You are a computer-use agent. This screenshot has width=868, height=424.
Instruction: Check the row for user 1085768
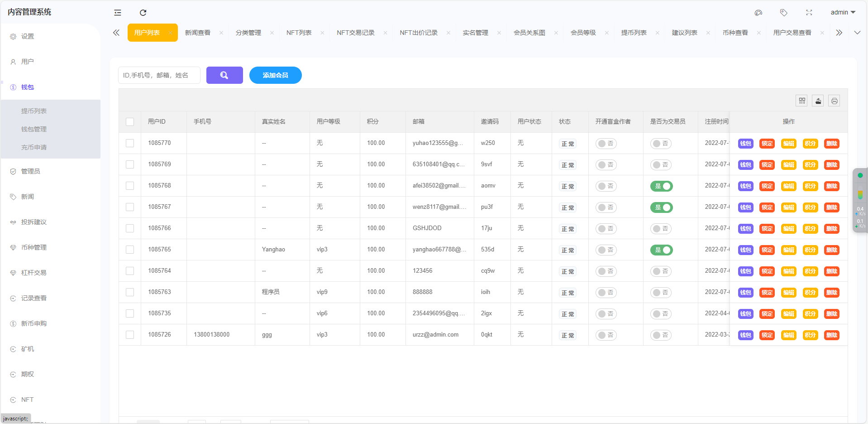tap(130, 186)
